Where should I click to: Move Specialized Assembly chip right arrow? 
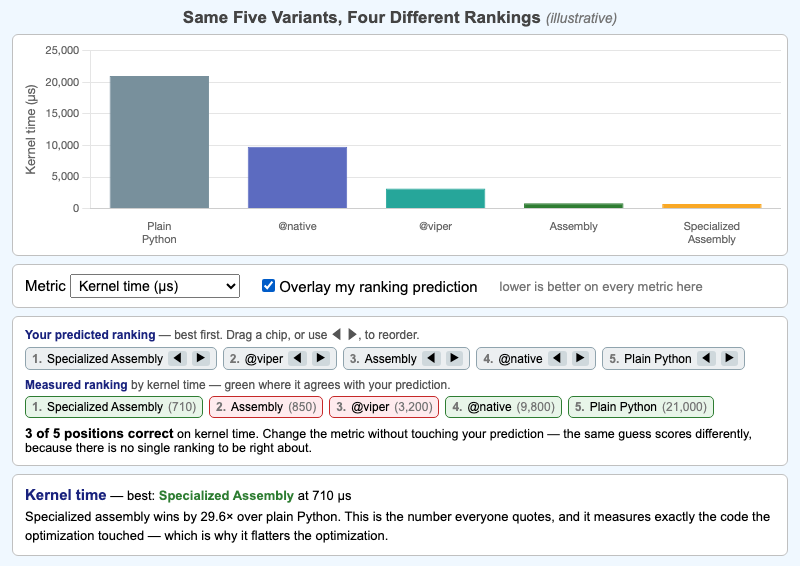coord(201,358)
